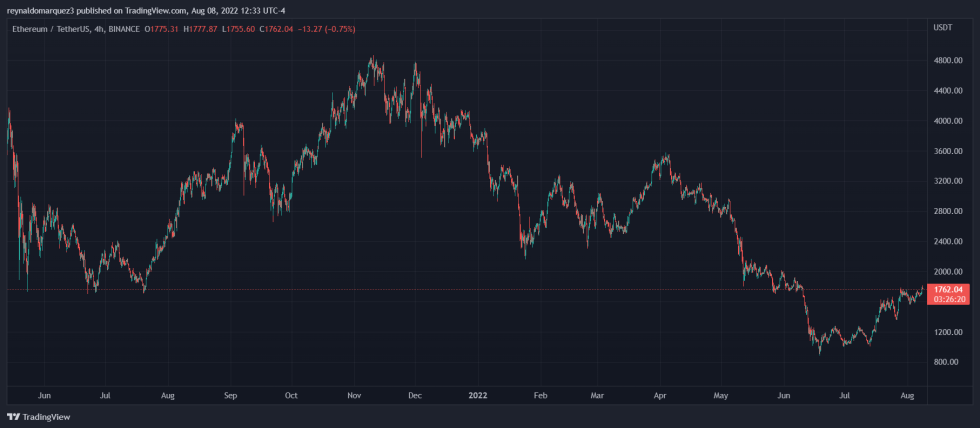The width and height of the screenshot is (980, 428).
Task: Click the Jul label after 2022 on time axis
Action: (x=845, y=396)
